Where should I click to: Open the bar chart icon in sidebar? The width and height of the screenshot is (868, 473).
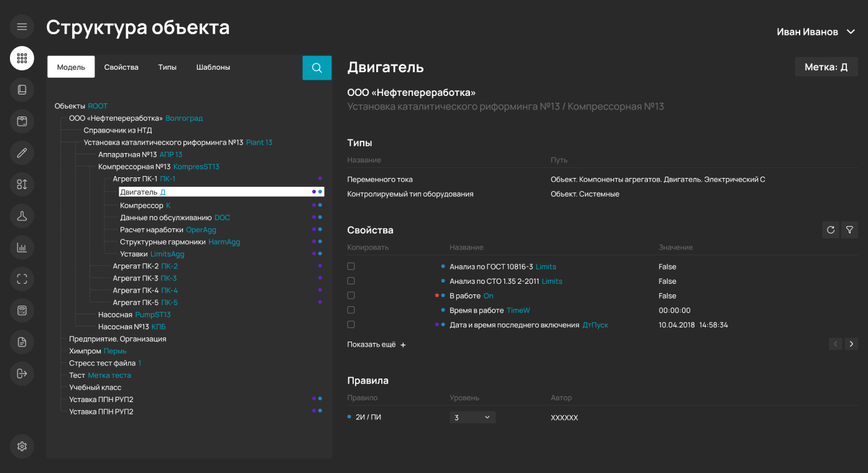click(22, 248)
